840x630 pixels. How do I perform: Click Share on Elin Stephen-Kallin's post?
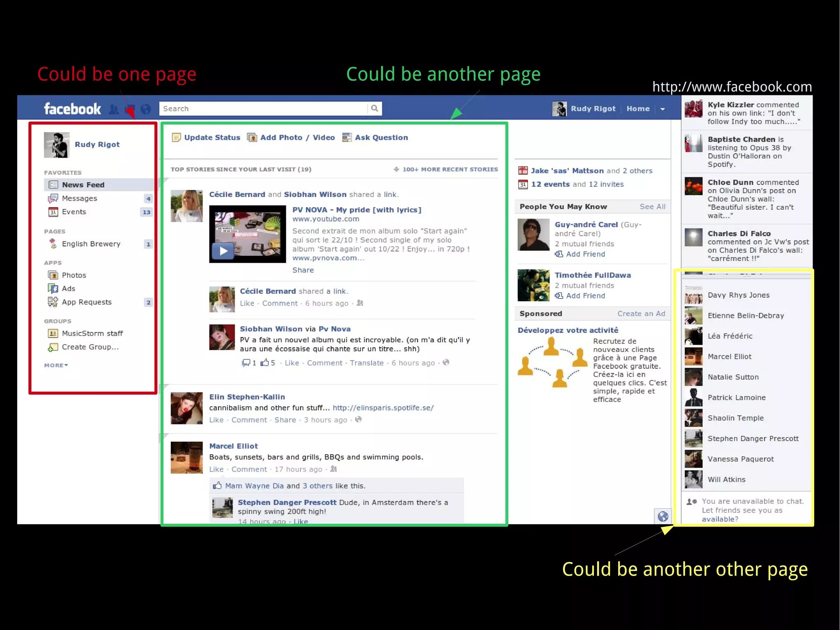[285, 420]
